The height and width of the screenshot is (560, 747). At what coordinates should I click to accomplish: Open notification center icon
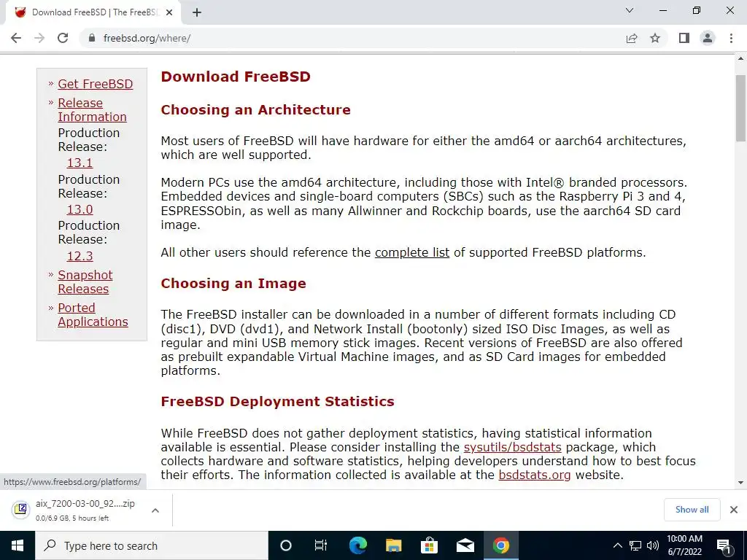click(724, 545)
